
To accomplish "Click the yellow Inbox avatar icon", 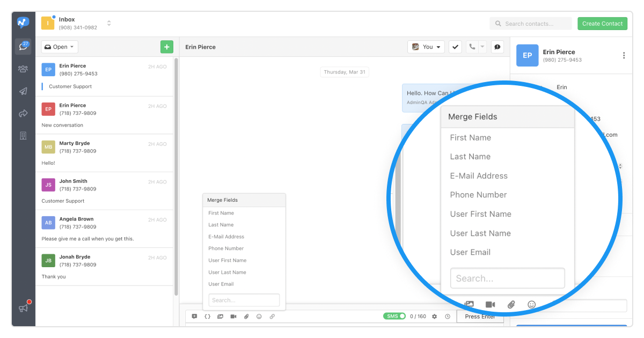I will [x=48, y=23].
